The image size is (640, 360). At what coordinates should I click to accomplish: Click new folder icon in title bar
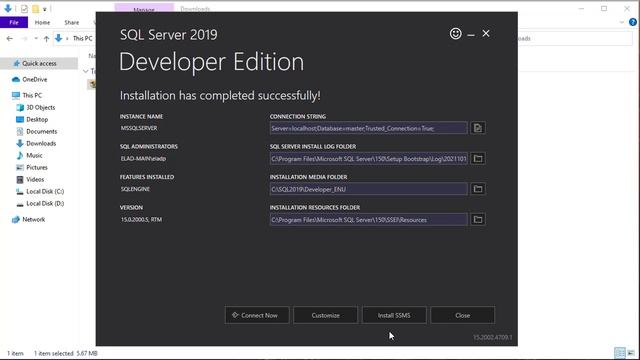(x=36, y=9)
